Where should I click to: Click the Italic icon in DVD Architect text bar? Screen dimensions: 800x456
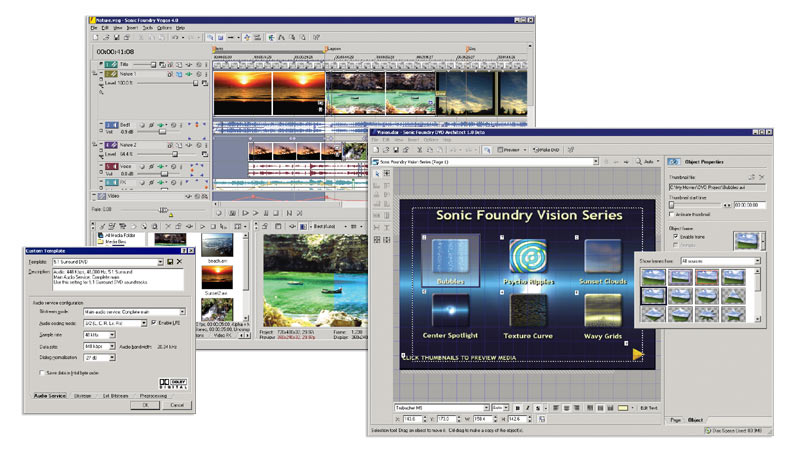[x=528, y=408]
